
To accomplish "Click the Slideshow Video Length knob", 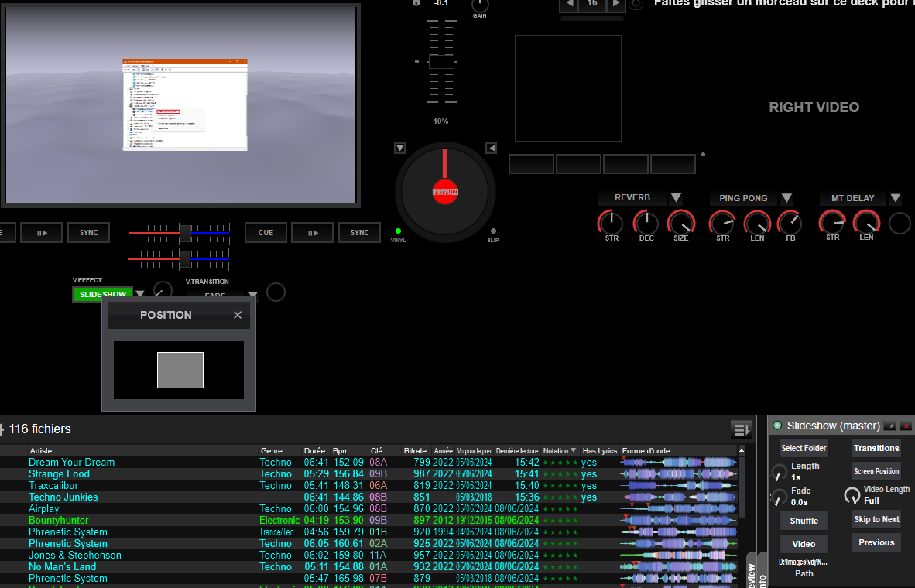I will tap(852, 495).
